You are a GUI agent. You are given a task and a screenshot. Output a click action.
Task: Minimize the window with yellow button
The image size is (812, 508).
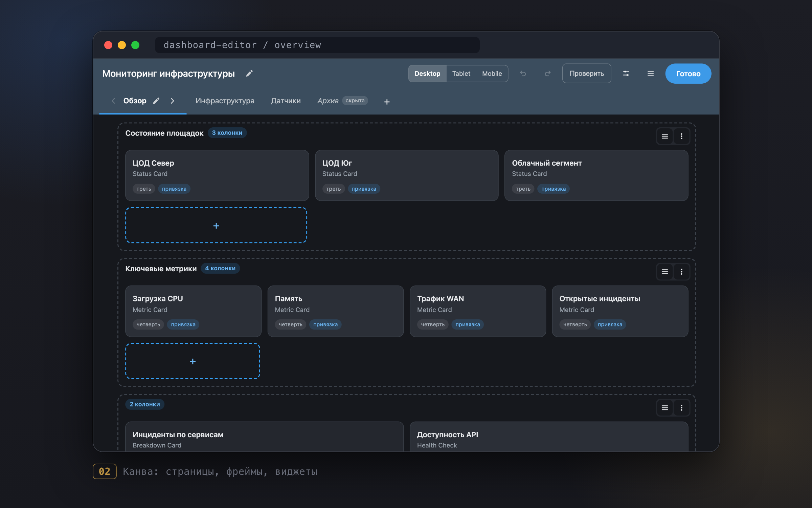click(122, 45)
